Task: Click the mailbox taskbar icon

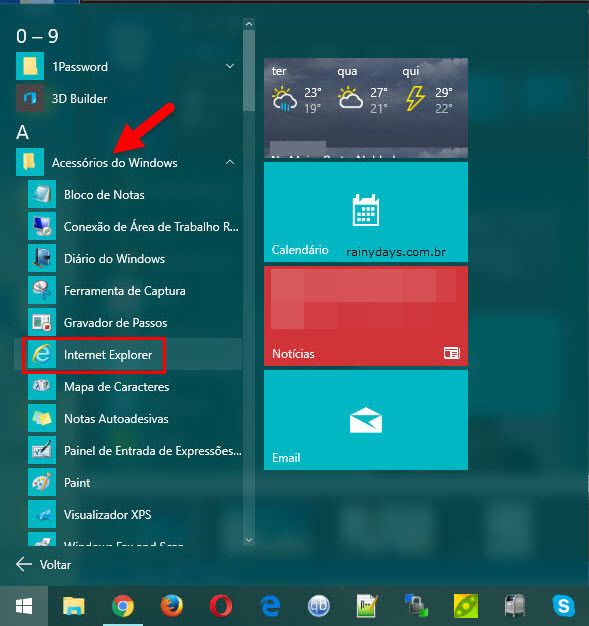Action: click(514, 606)
